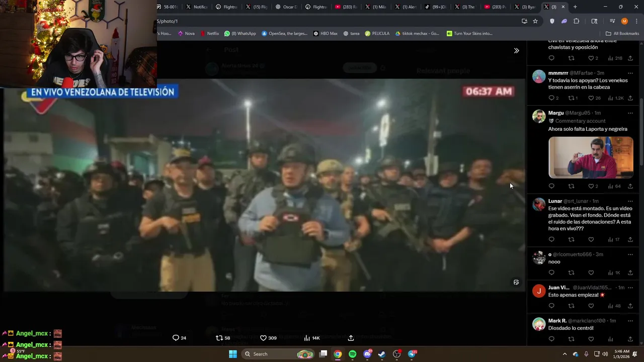The width and height of the screenshot is (644, 362).
Task: Open the tarea bookmark
Action: 351,34
